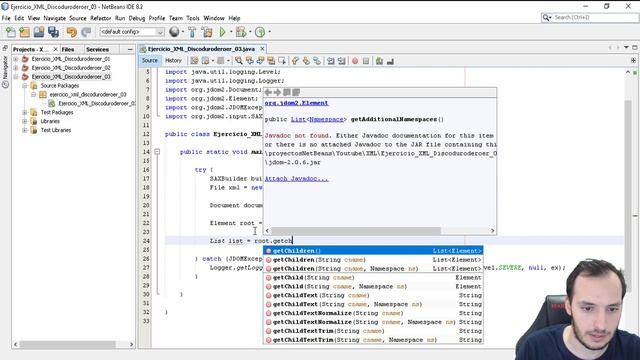
Task: Close the Ejercicio_XML_Discoduroderoer_03.java editor tab
Action: (x=262, y=49)
